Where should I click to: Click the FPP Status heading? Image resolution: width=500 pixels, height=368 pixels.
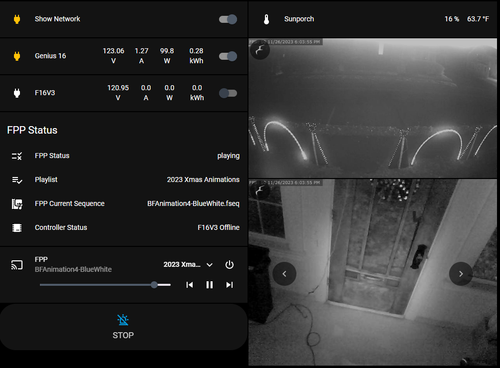(x=32, y=130)
